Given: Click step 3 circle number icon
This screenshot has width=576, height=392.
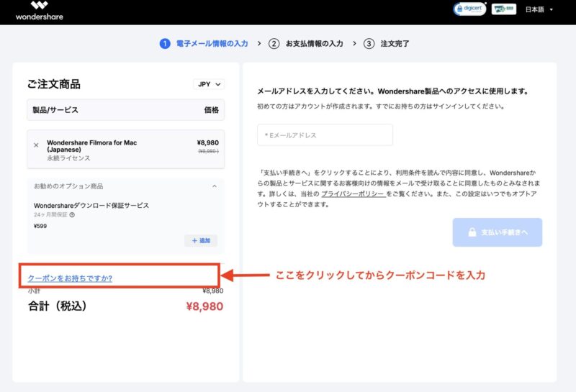Looking at the screenshot, I should (x=369, y=44).
